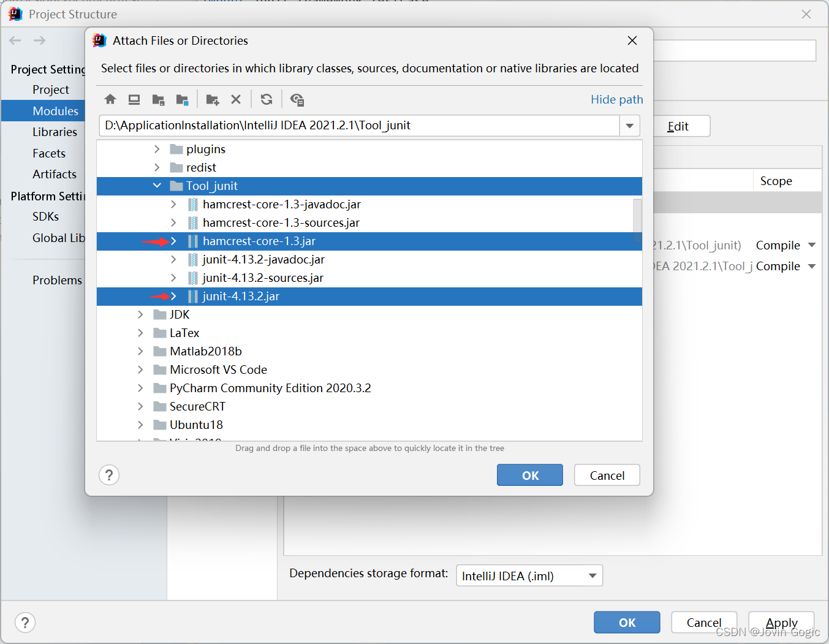Close the Attach Files or Directories dialog

(x=632, y=40)
